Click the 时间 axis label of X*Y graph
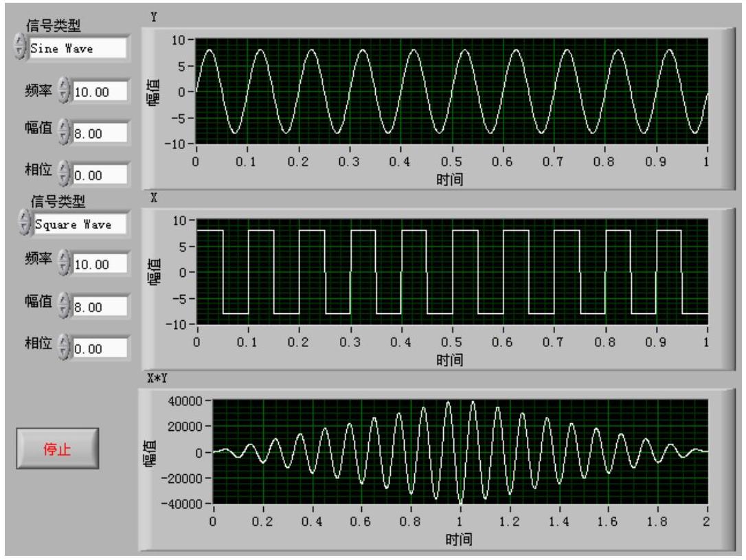Image resolution: width=746 pixels, height=560 pixels. (x=459, y=539)
